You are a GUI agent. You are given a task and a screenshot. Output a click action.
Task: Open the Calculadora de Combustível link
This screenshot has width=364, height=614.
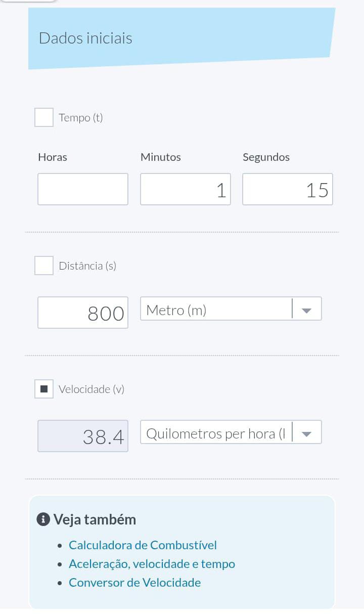pyautogui.click(x=143, y=545)
